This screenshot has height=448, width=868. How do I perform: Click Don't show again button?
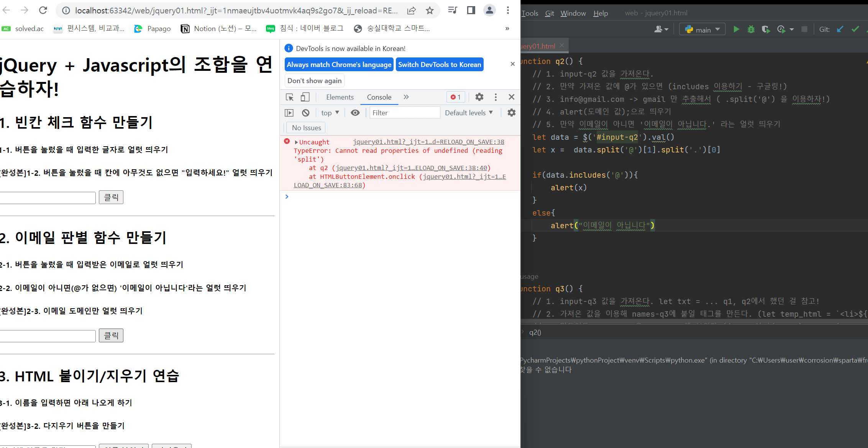point(314,81)
